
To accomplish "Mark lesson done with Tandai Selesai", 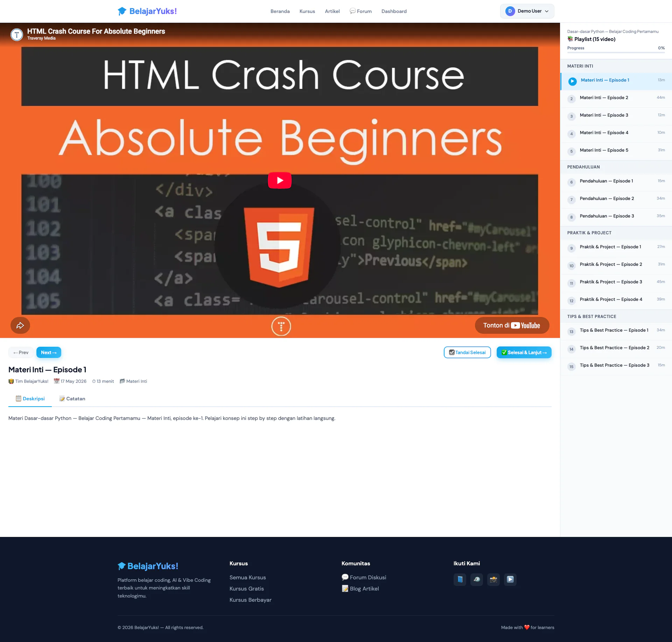I will (x=467, y=352).
